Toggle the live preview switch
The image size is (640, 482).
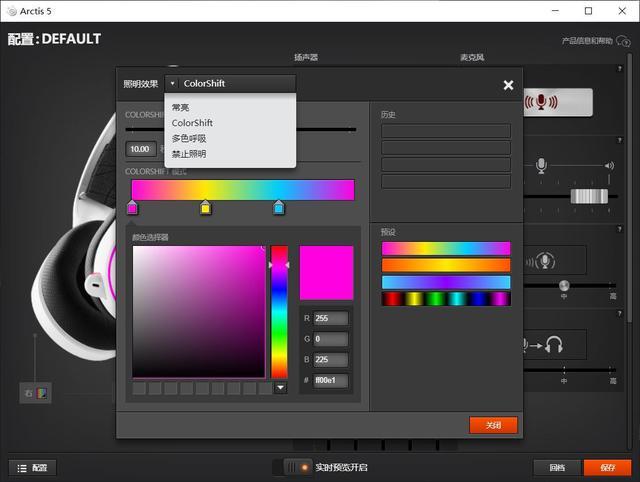point(297,467)
